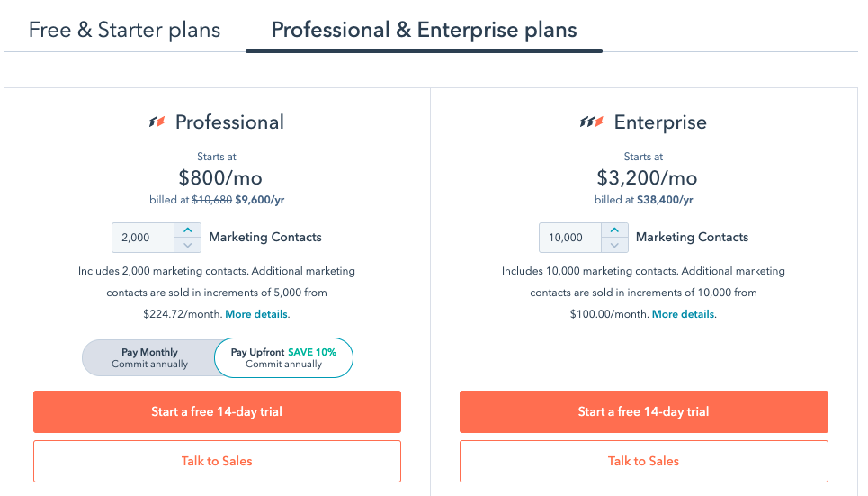Click the Enterprise $3,200/mo price text
The image size is (868, 496).
click(647, 177)
